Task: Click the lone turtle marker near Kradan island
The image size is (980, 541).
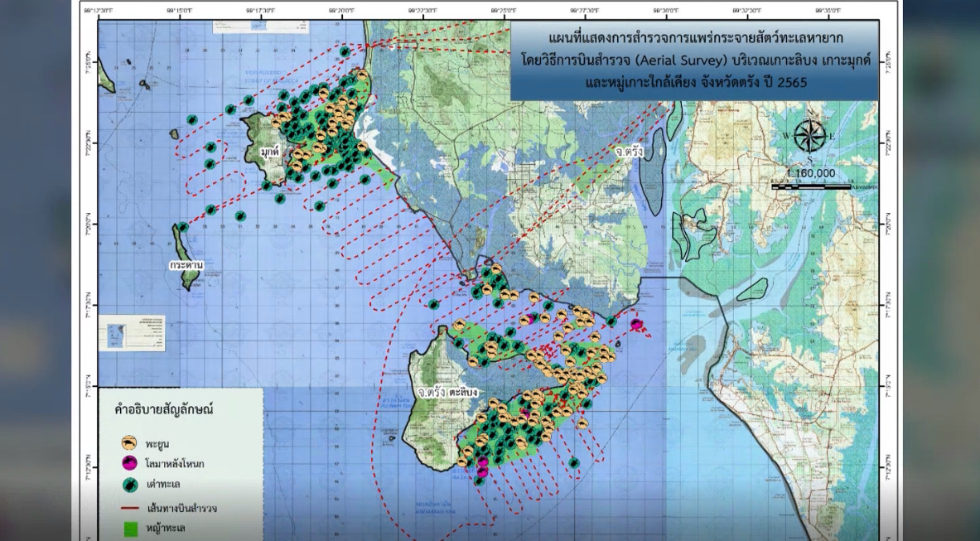Action: click(x=182, y=227)
